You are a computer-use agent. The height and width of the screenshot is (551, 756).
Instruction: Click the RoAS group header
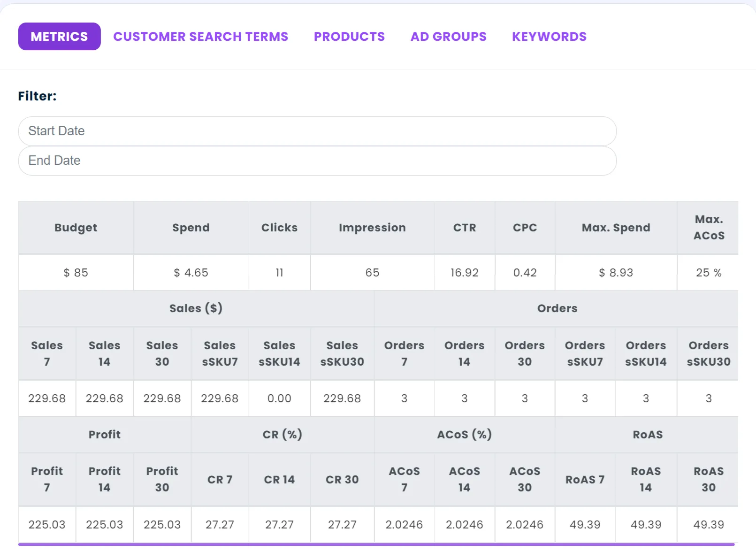(647, 435)
